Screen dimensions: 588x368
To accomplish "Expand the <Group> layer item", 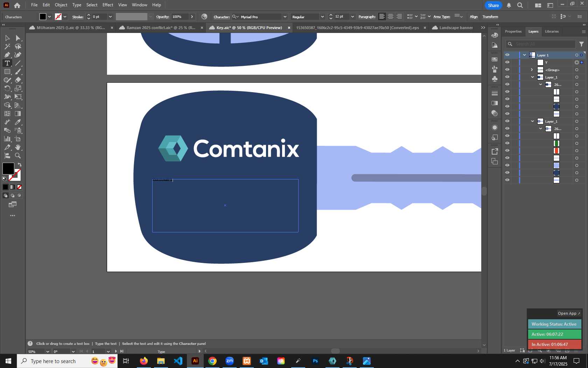I will click(532, 70).
